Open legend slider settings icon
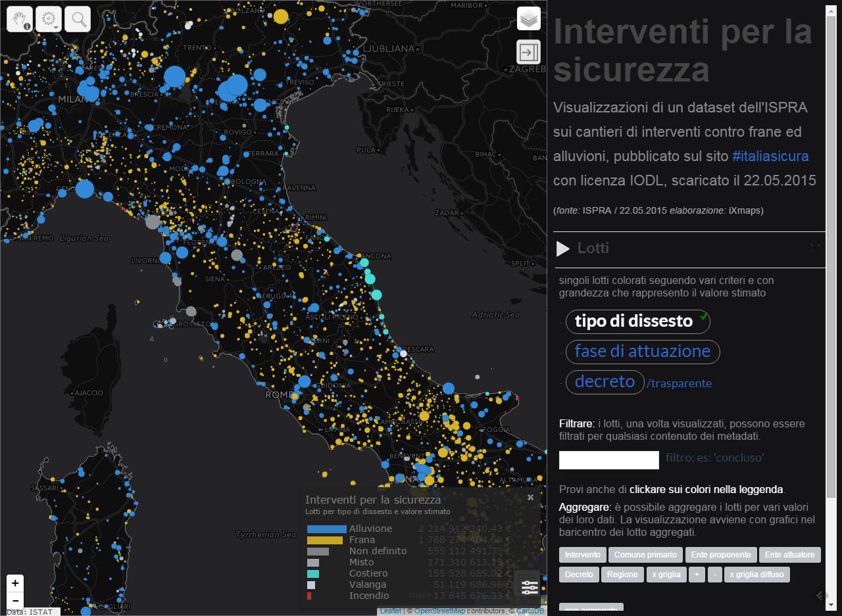This screenshot has width=842, height=616. [529, 587]
